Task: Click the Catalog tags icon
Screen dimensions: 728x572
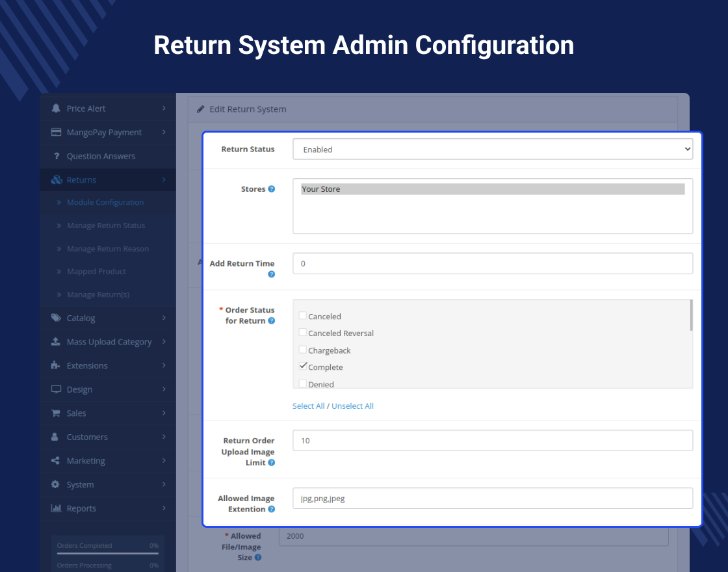Action: coord(56,318)
